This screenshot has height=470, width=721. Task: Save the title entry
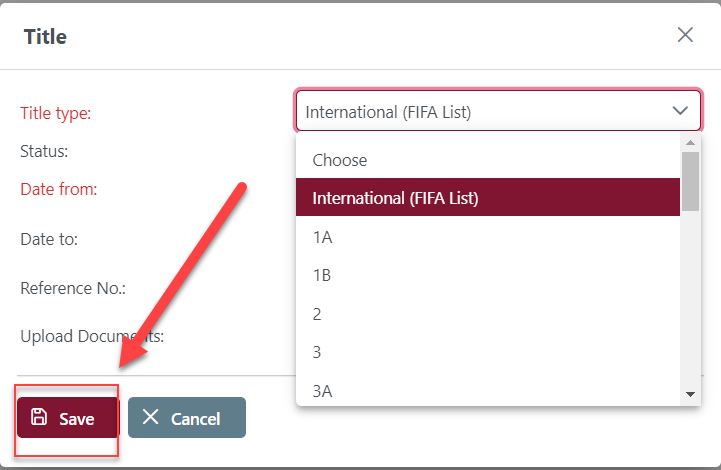(x=68, y=418)
